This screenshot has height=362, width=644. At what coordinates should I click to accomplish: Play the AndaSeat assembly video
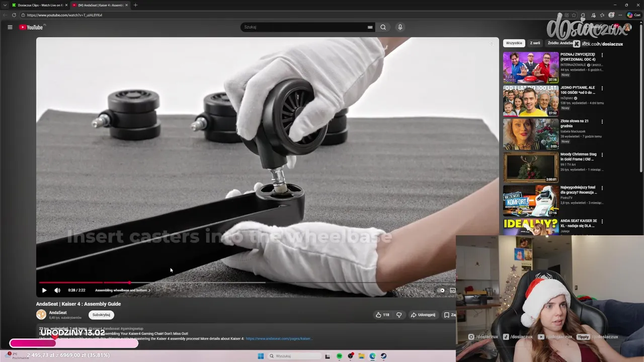(44, 290)
